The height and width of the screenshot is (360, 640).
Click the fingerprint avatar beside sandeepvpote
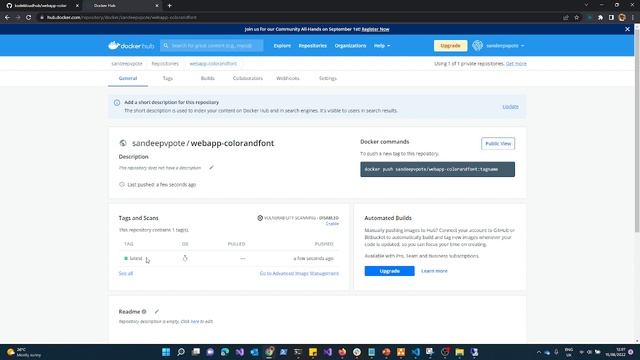(478, 45)
